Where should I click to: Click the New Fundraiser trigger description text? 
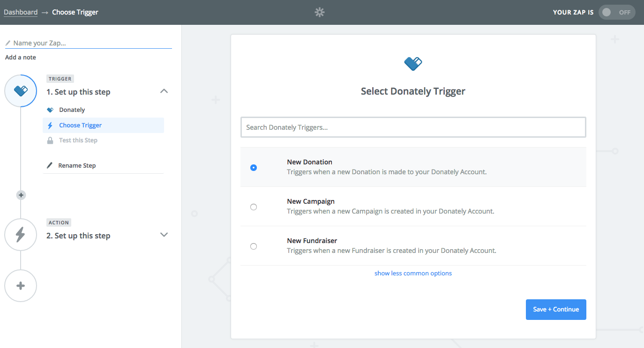click(x=391, y=251)
